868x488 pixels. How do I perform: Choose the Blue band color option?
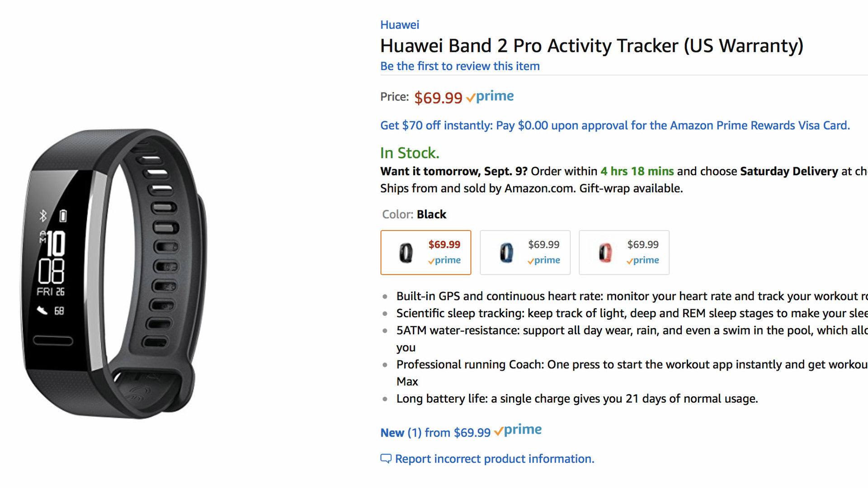(525, 253)
